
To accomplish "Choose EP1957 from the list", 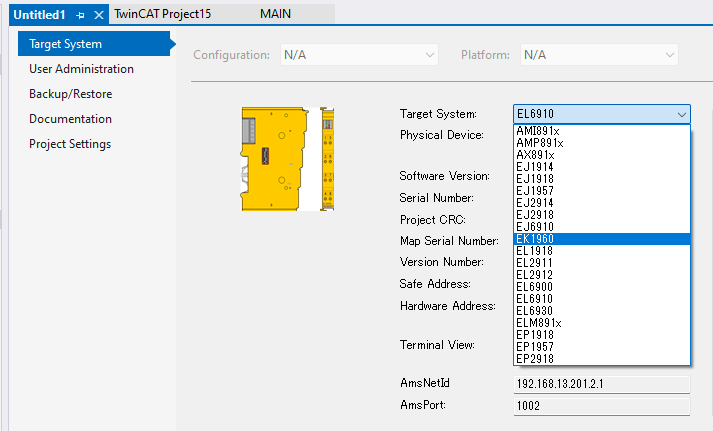I will (602, 346).
